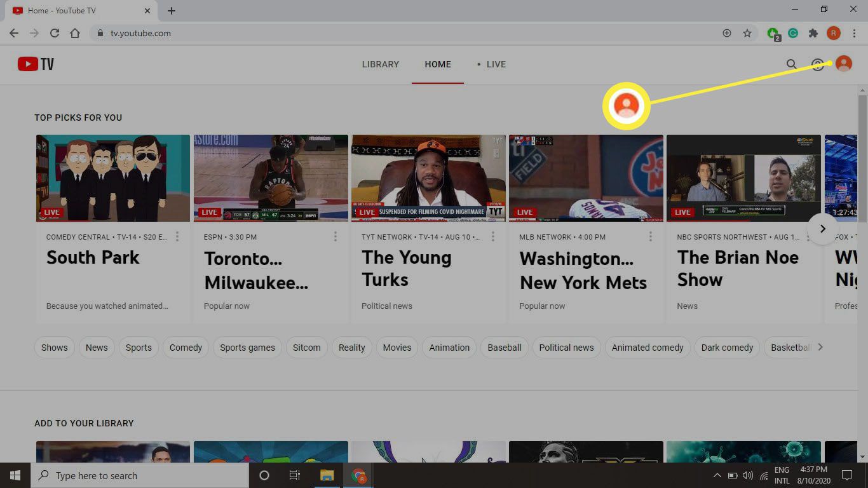
Task: Open the Extensions puzzle icon
Action: point(813,33)
